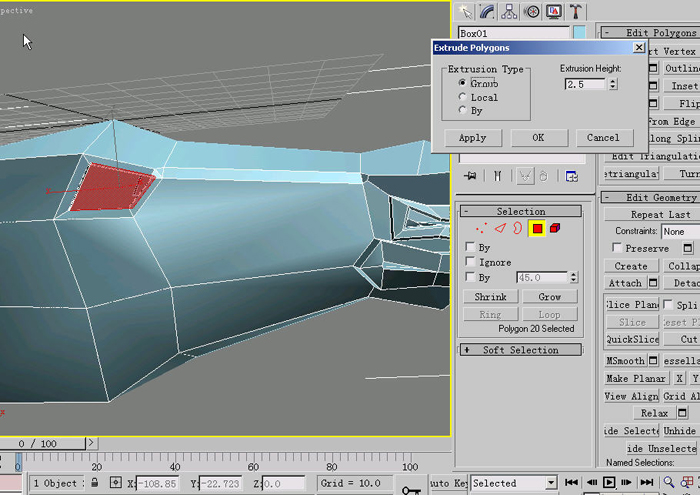The width and height of the screenshot is (700, 495).
Task: Select Local extrusion type radio
Action: [462, 97]
